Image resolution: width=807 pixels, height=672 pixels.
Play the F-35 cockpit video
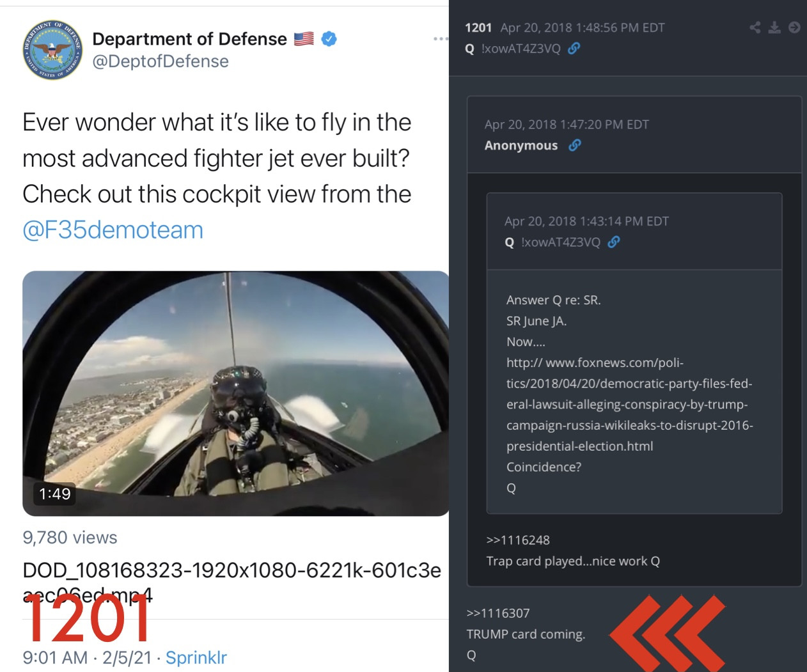[x=236, y=393]
